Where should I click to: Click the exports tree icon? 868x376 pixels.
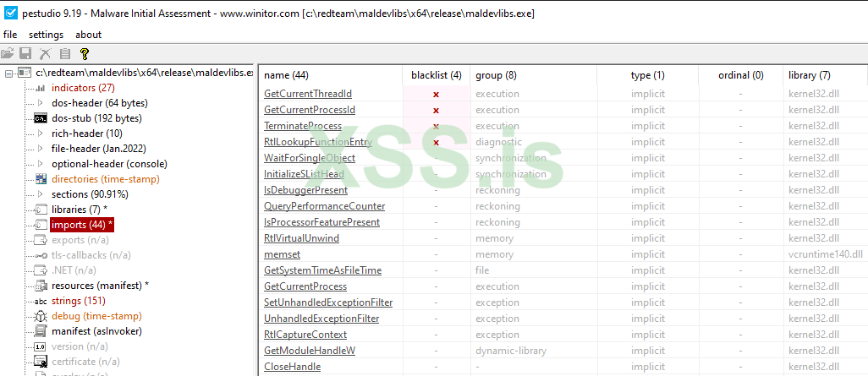click(41, 240)
